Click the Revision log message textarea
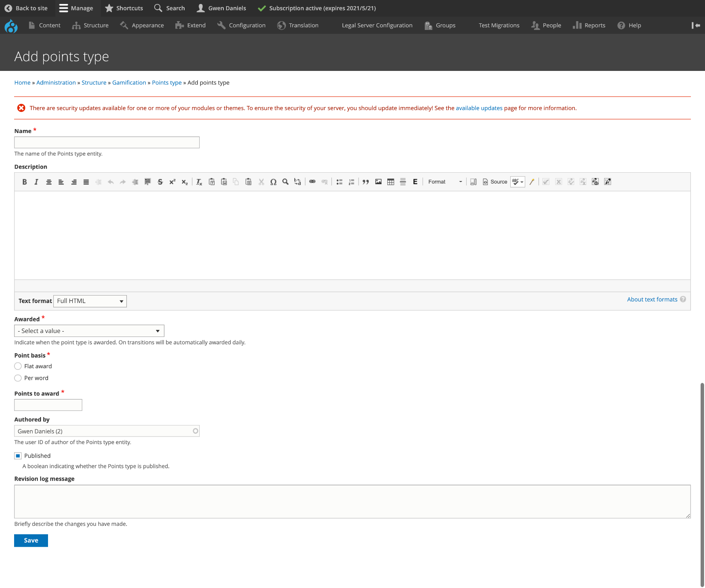 [x=352, y=502]
